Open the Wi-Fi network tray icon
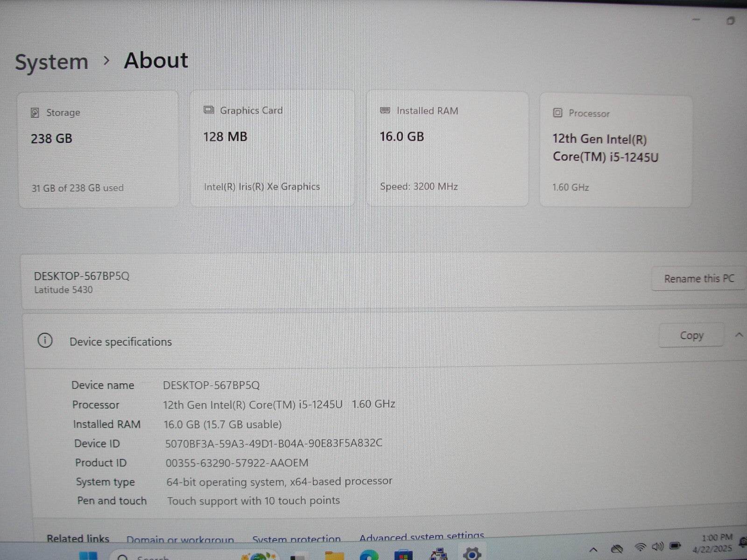747x560 pixels. coord(641,547)
